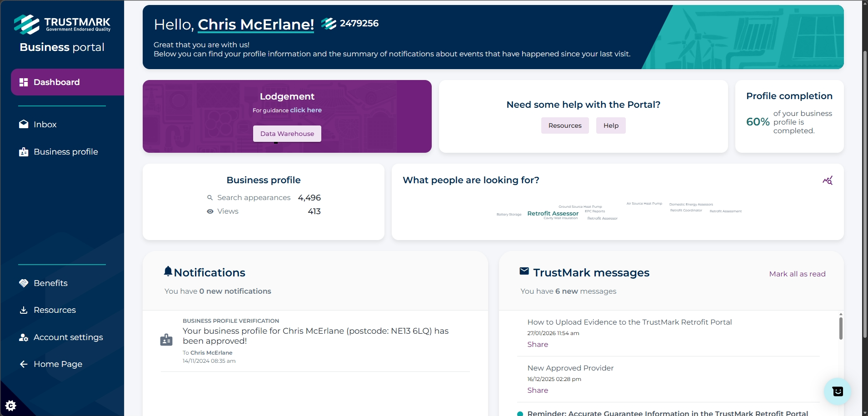Click the Chris McErlane name link in the banner

click(256, 25)
